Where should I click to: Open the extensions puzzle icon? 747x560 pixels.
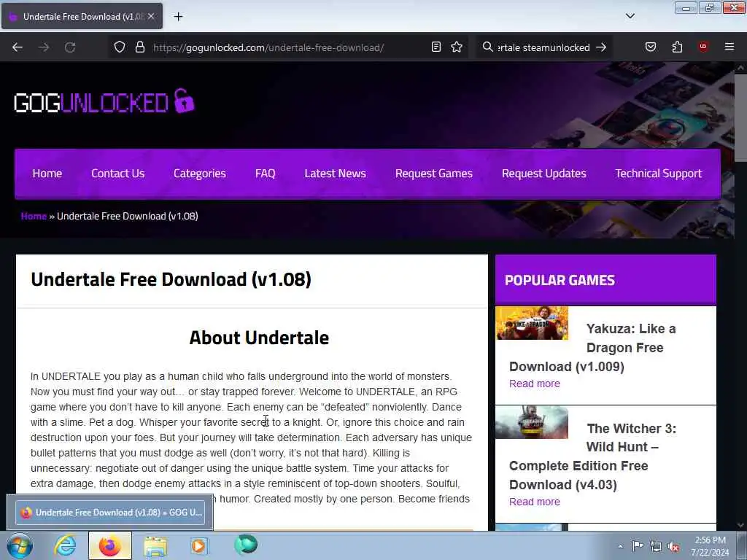point(677,47)
